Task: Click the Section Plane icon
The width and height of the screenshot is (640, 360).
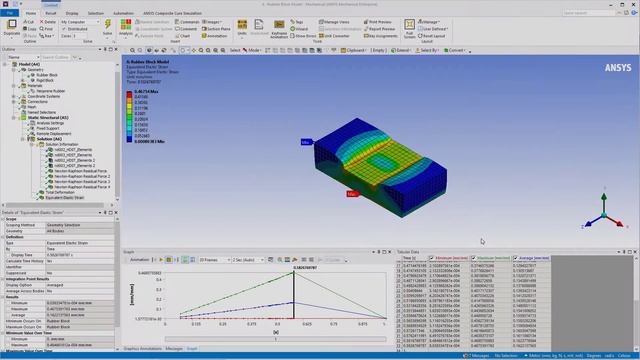Action: tap(216, 29)
